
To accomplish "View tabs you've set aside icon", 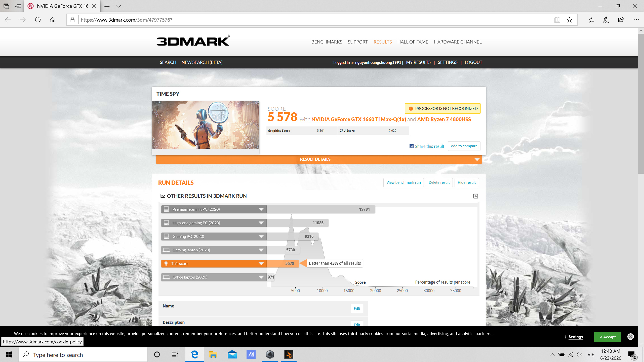I will click(6, 6).
